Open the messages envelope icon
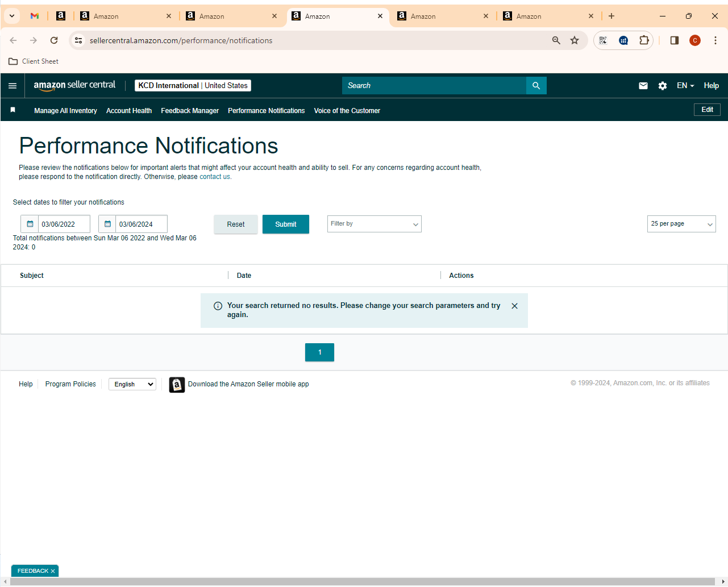This screenshot has width=728, height=587. coord(643,86)
